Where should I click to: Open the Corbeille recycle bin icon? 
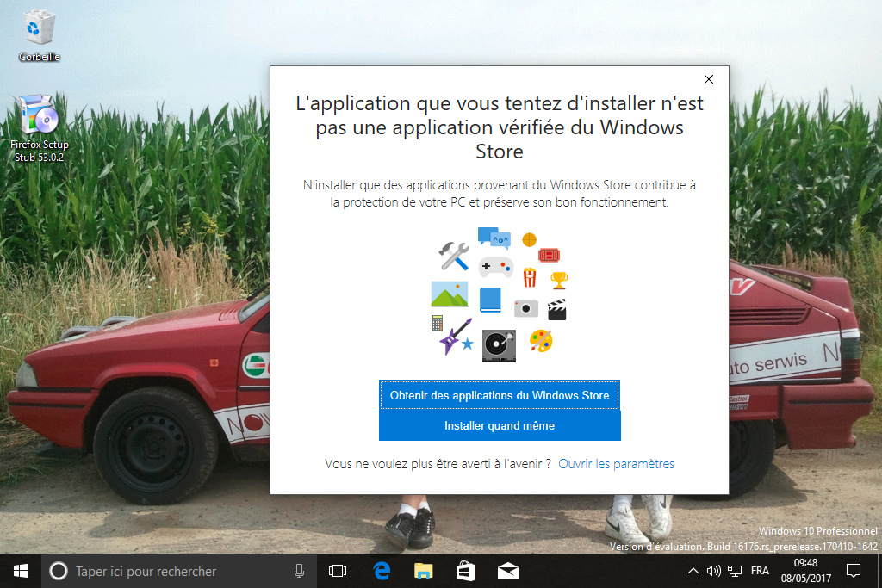pyautogui.click(x=39, y=34)
